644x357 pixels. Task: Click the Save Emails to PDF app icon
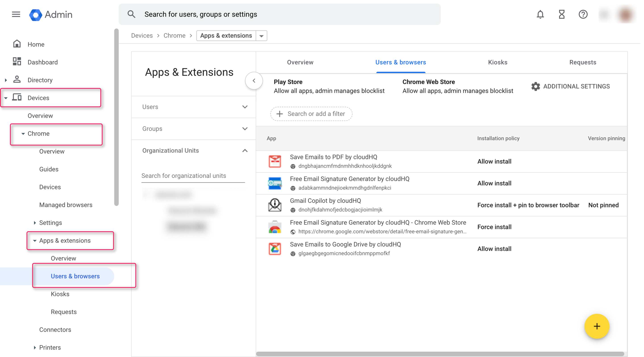274,161
